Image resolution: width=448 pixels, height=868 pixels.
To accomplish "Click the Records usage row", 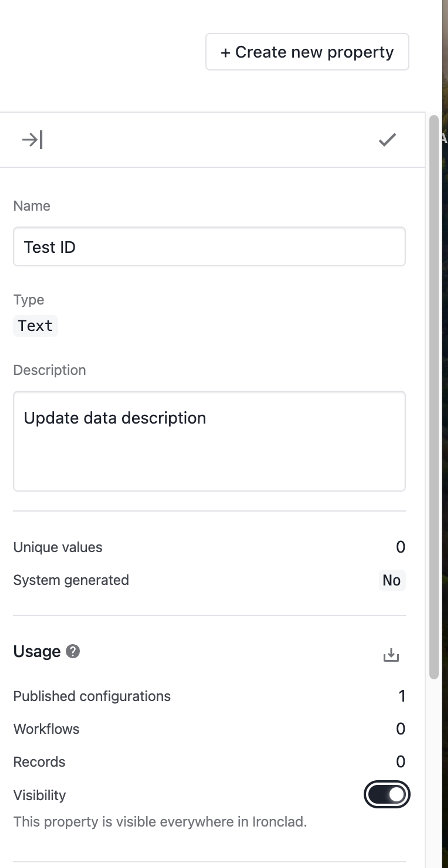I will tap(209, 762).
